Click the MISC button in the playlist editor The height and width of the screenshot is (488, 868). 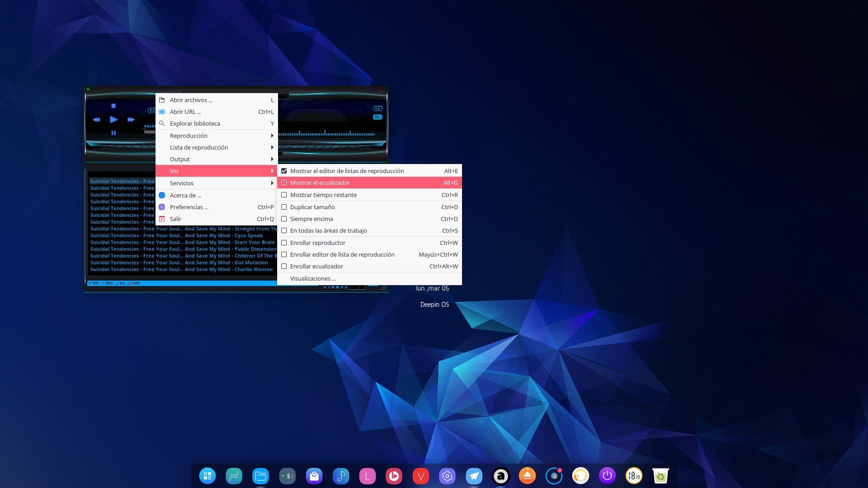pyautogui.click(x=134, y=283)
